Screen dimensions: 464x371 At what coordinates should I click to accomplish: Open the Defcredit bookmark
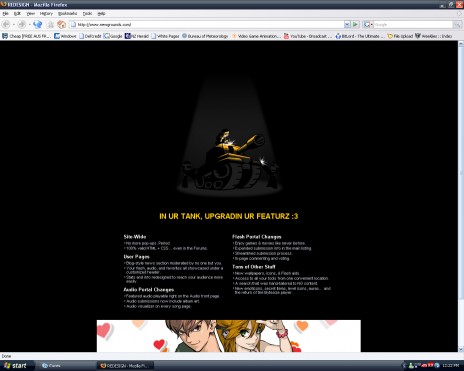click(x=90, y=36)
